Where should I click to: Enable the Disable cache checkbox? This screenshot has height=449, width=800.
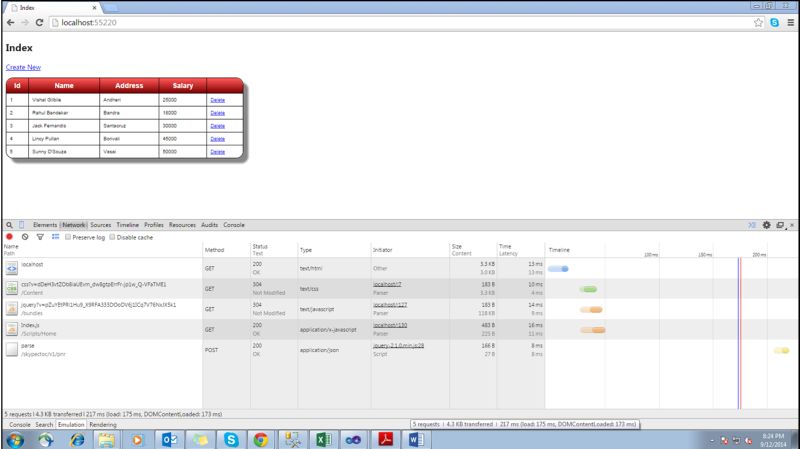coord(112,237)
